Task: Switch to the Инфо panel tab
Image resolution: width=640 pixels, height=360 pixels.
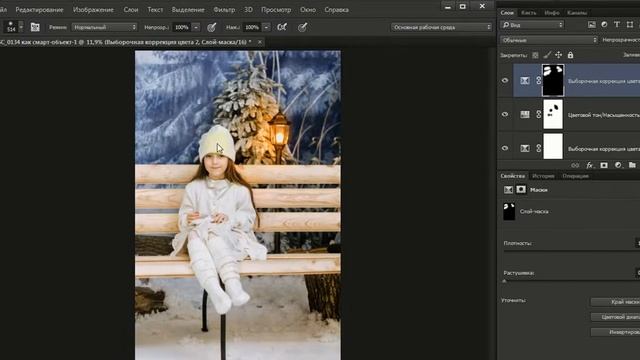Action: (x=552, y=13)
